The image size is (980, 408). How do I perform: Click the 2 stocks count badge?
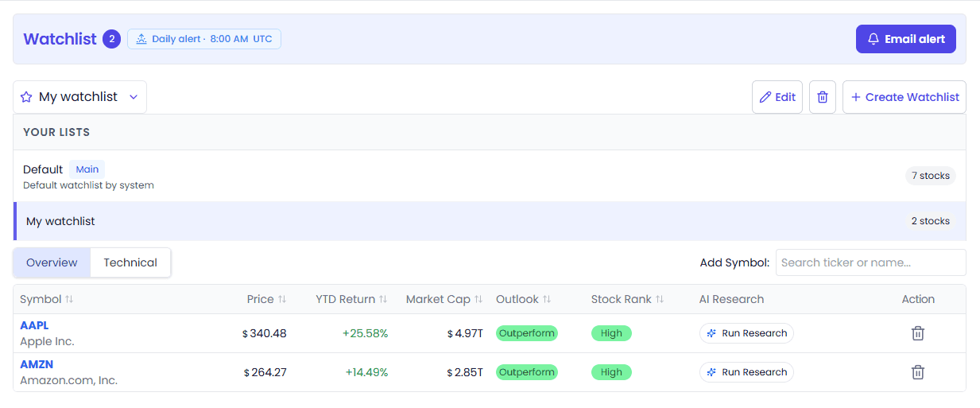(930, 221)
